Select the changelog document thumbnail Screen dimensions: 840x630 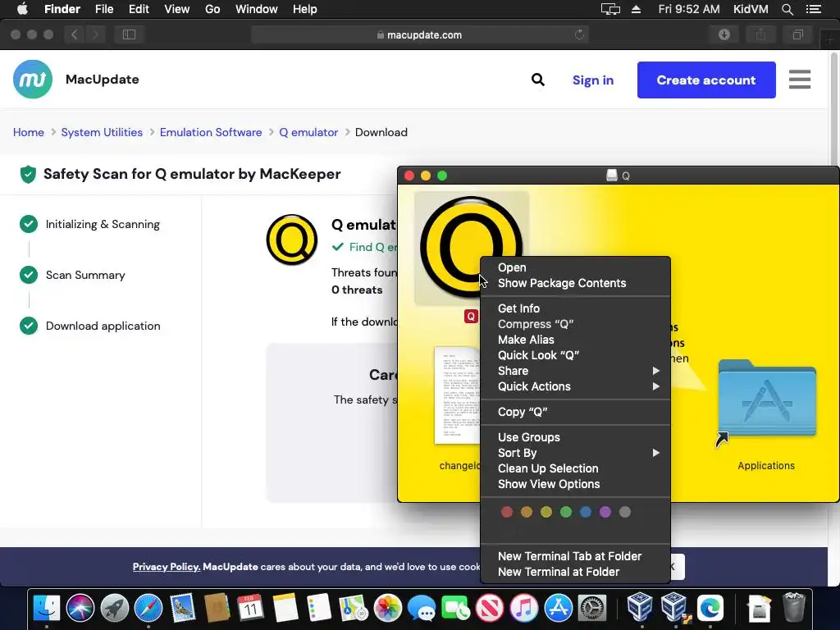[x=456, y=395]
